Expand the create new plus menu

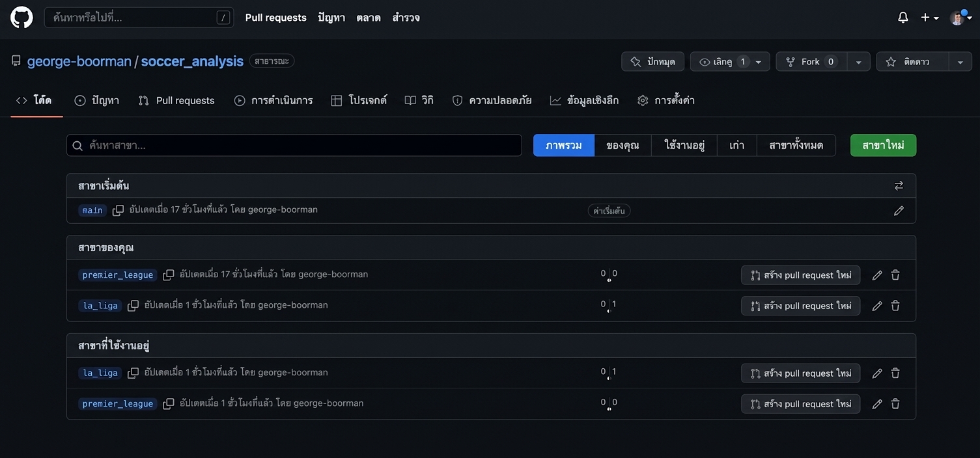coord(929,18)
